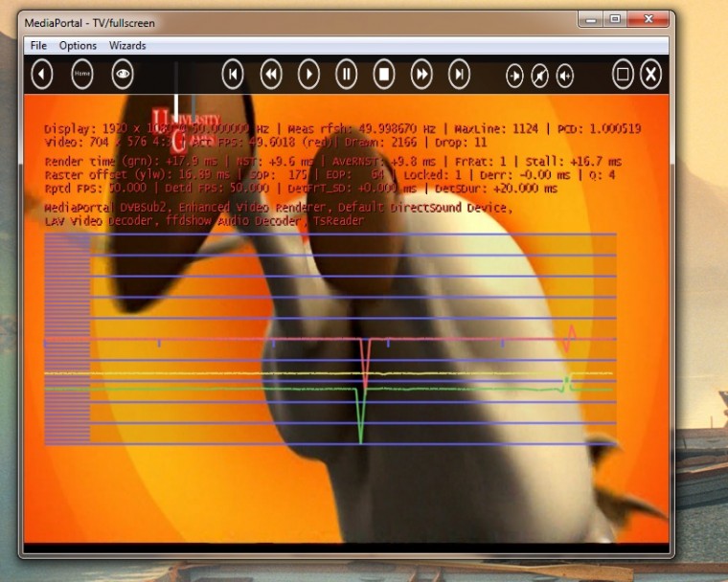Click the Back arrow button
728x582 pixels.
(42, 74)
